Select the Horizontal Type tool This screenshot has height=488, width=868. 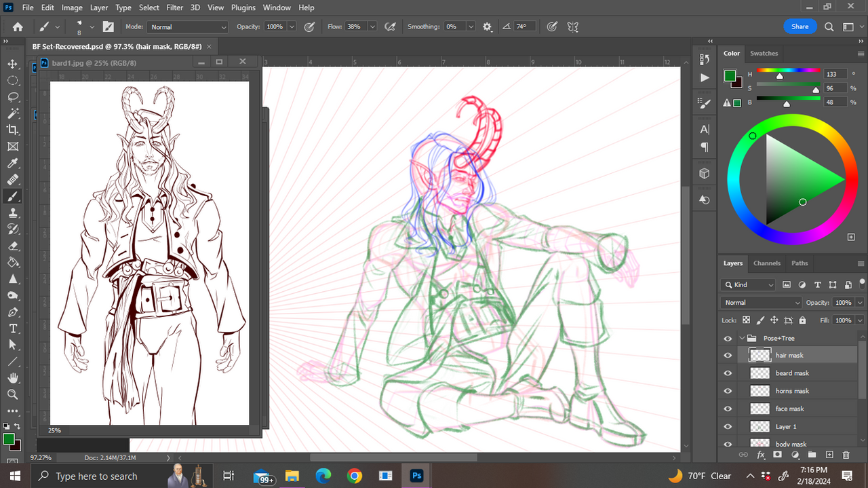tap(13, 329)
